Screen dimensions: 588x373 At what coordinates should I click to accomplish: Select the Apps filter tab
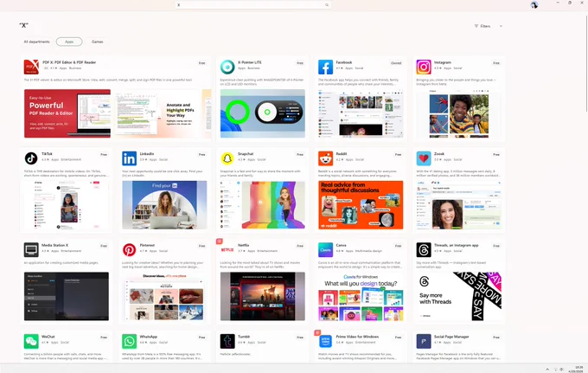69,42
